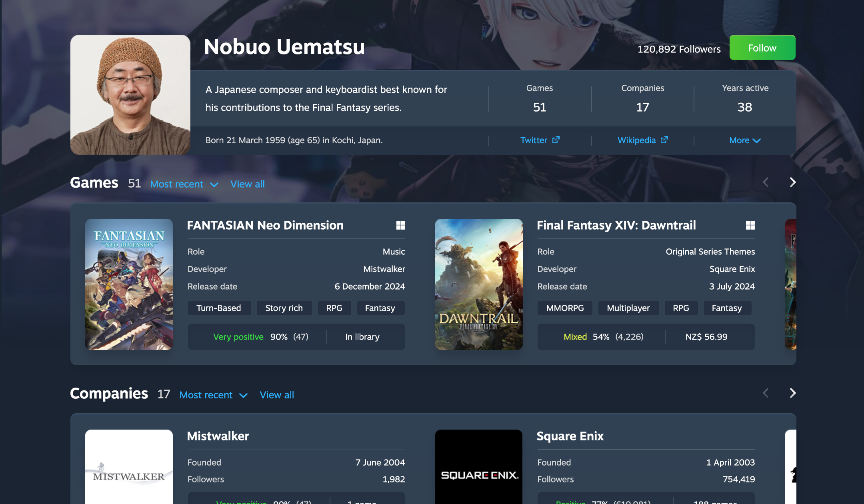The width and height of the screenshot is (864, 504).
Task: Click Mistwalker developer name on FANTASIAN card
Action: pyautogui.click(x=384, y=269)
